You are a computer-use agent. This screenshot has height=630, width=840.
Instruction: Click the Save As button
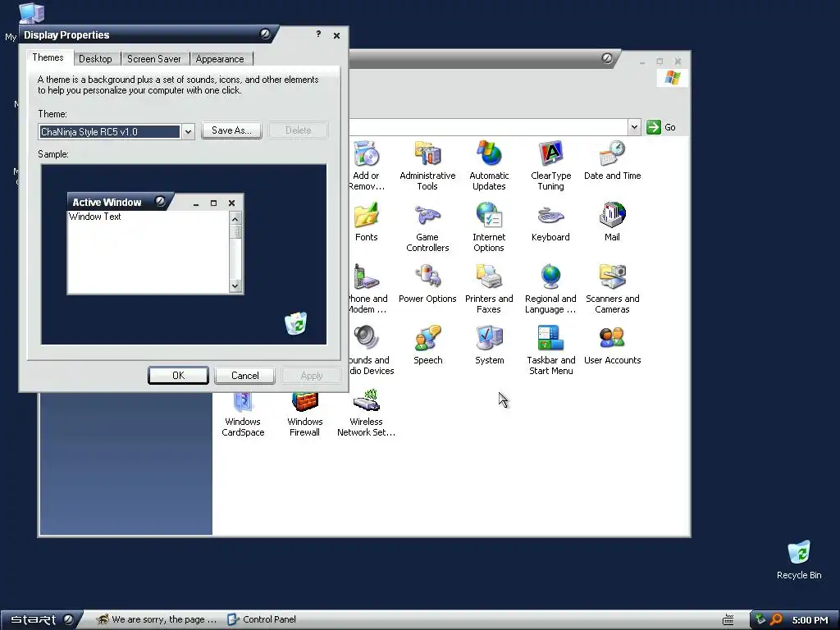[x=231, y=130]
